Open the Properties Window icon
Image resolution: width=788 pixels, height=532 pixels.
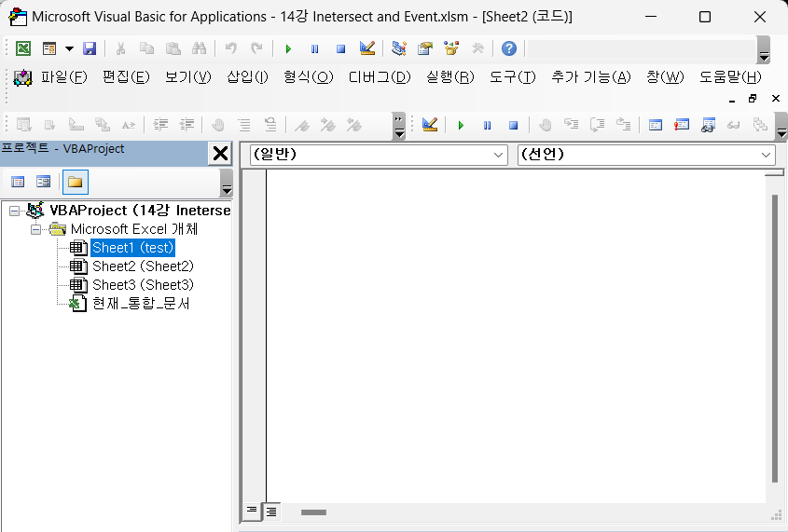425,48
